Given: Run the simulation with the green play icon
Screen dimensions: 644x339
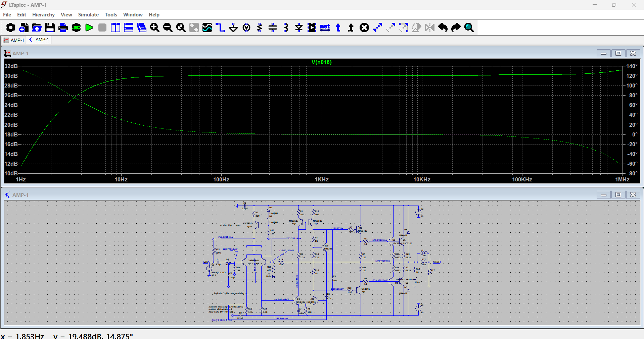Looking at the screenshot, I should (89, 27).
